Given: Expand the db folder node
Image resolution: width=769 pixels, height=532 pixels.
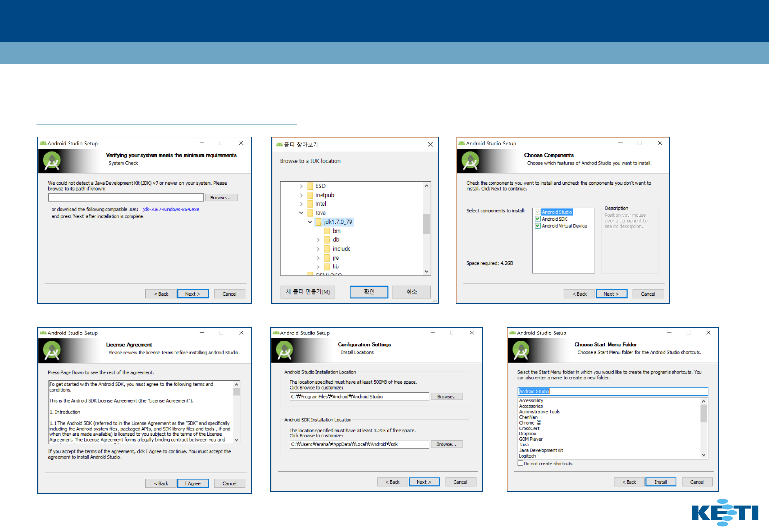Looking at the screenshot, I should pos(318,240).
